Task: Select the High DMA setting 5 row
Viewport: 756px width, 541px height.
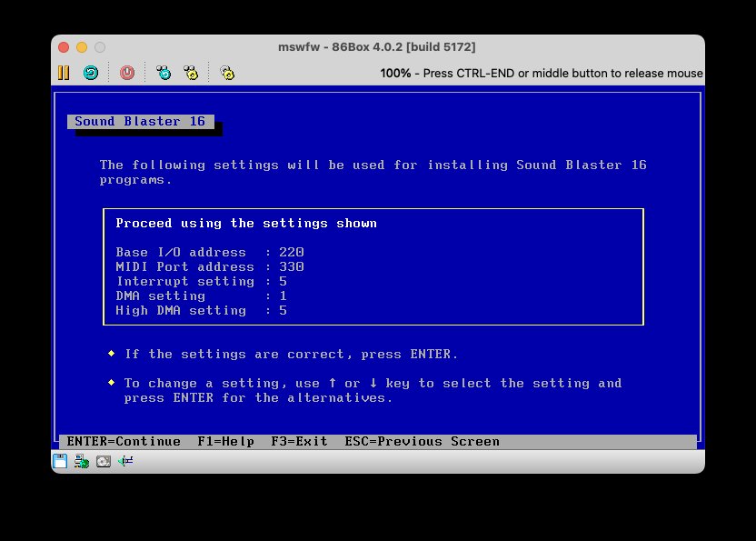Action: click(x=202, y=310)
